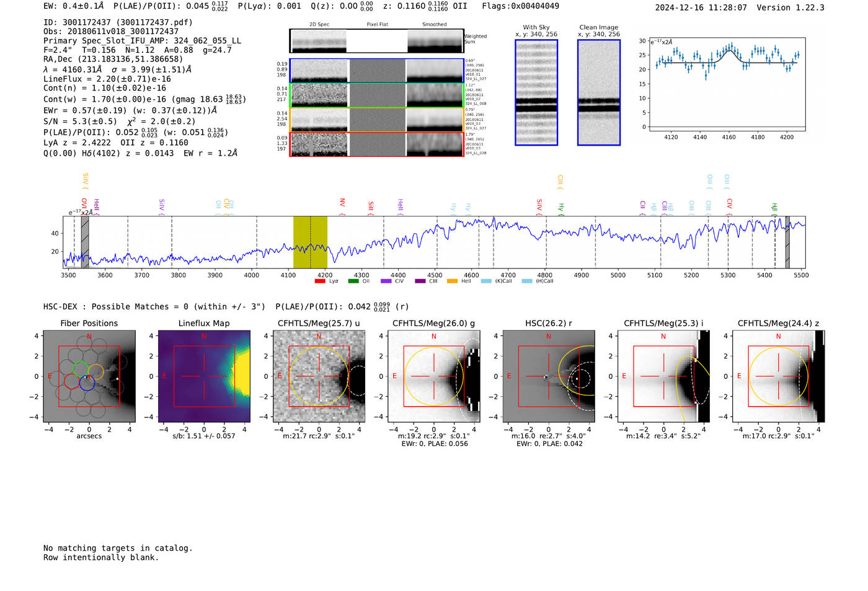Screen dimensions: 868x591
Task: Click the Clean Image cutout
Action: pyautogui.click(x=599, y=92)
